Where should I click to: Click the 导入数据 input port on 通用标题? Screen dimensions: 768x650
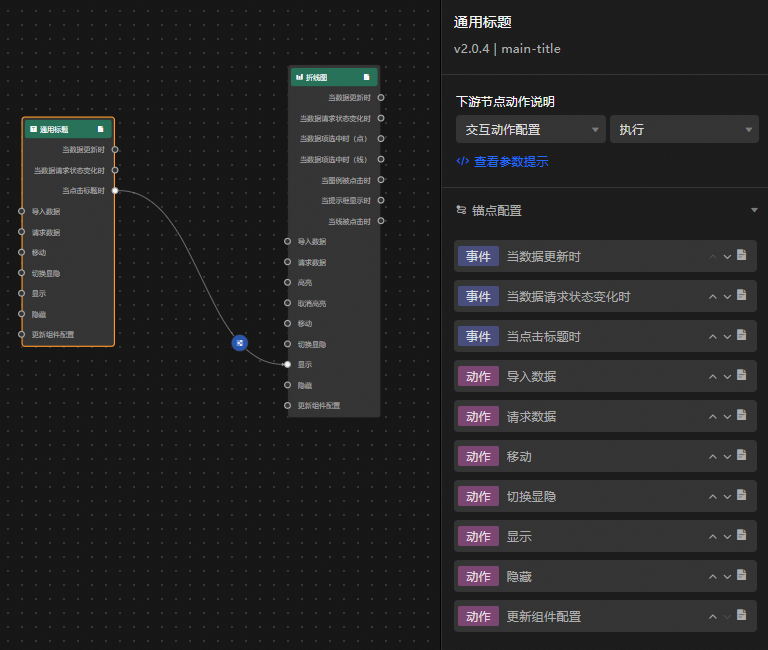point(22,211)
